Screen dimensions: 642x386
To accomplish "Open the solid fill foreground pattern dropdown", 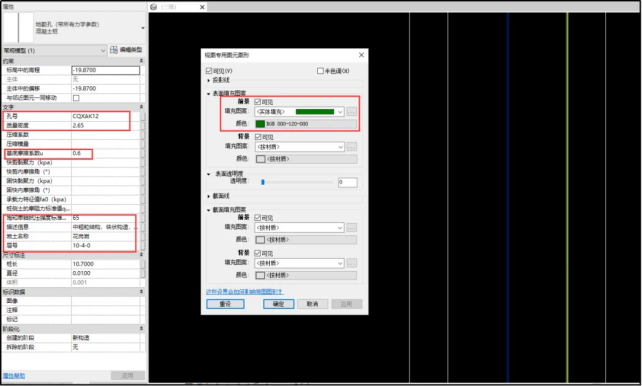I will (299, 111).
